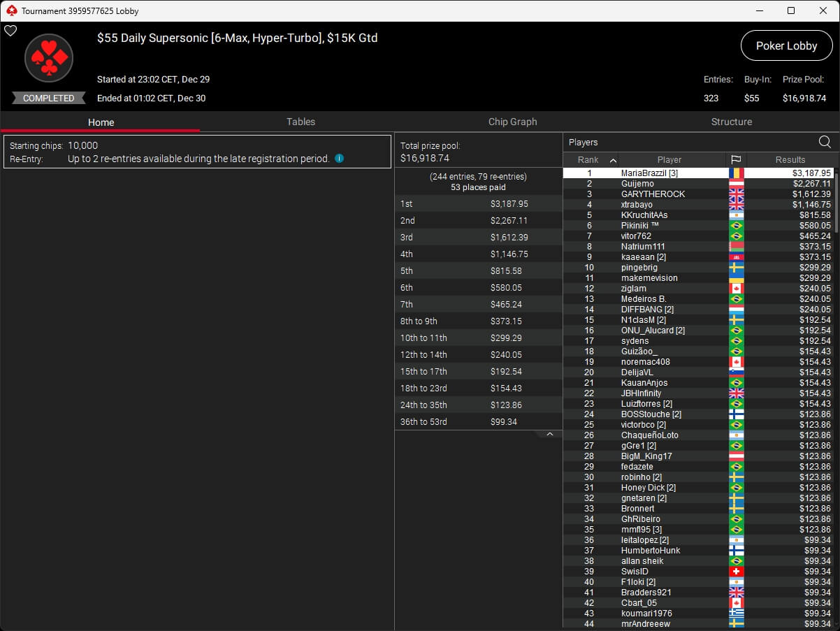
Task: Open the Chip Graph tab
Action: pos(512,122)
